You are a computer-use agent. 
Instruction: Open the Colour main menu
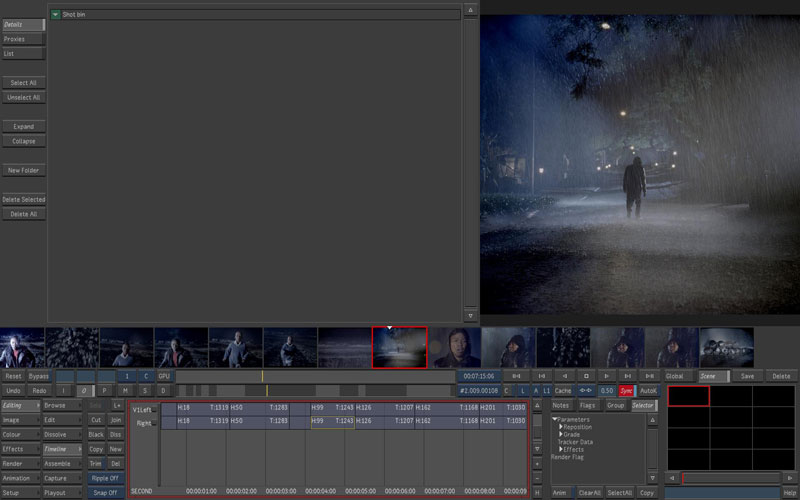20,435
